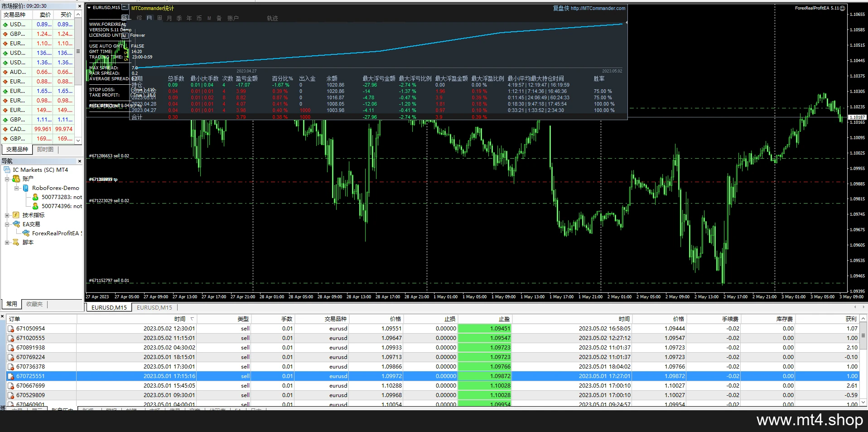868x432 pixels.
Task: Click the 止盈 column header
Action: coord(484,319)
